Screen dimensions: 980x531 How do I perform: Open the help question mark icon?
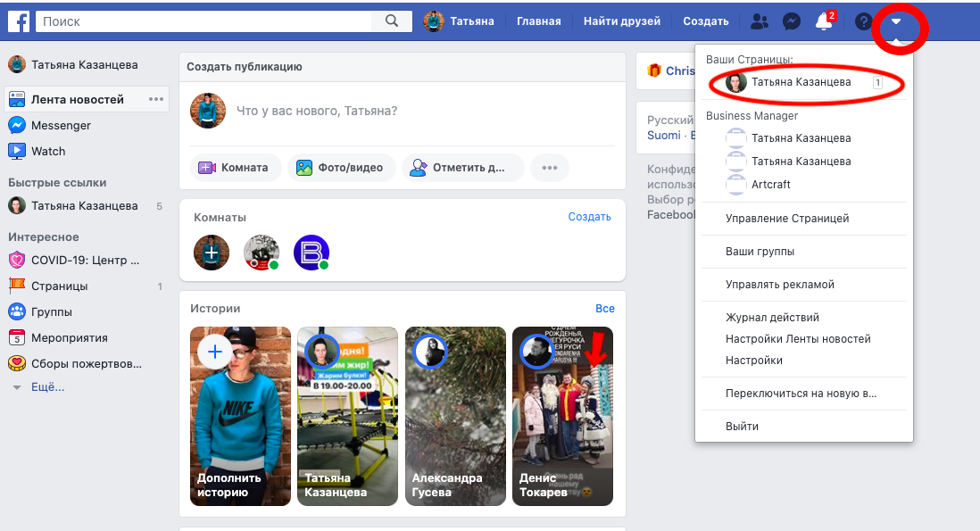coord(863,21)
